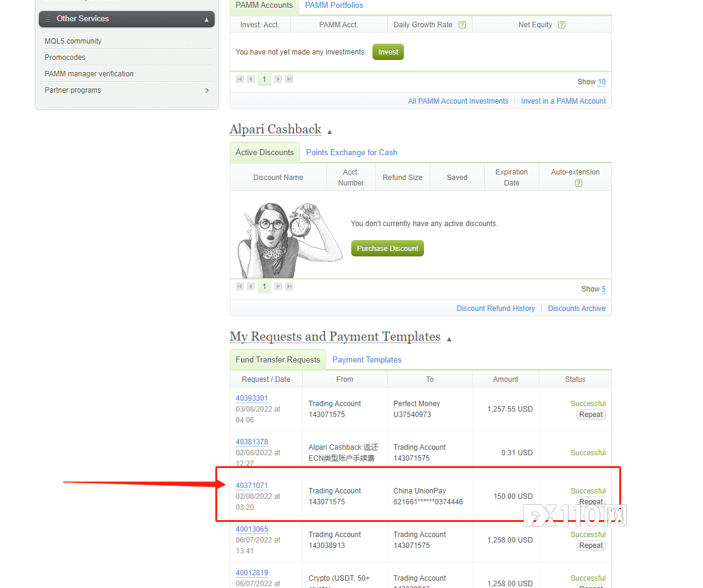703x588 pixels.
Task: Select page 1 in Cashback pager
Action: click(264, 286)
